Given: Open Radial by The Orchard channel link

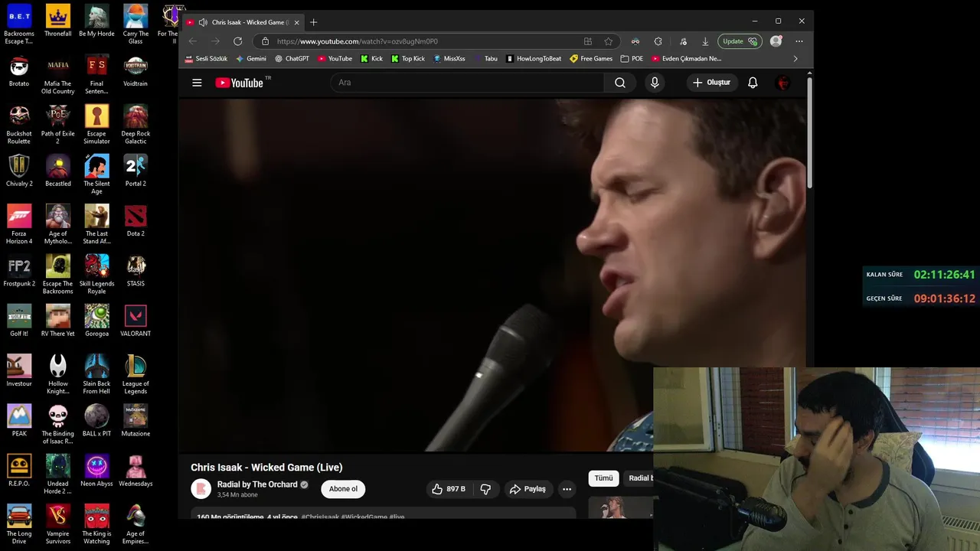Looking at the screenshot, I should click(x=257, y=484).
